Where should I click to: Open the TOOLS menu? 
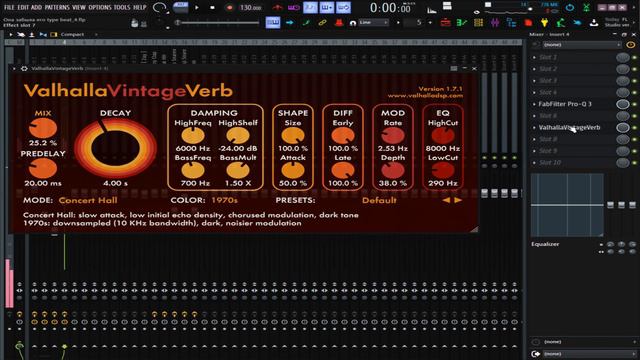[x=122, y=7]
